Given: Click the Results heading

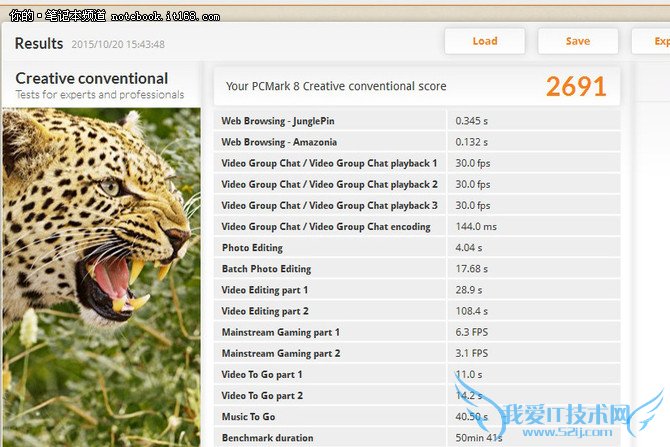Looking at the screenshot, I should [x=39, y=44].
